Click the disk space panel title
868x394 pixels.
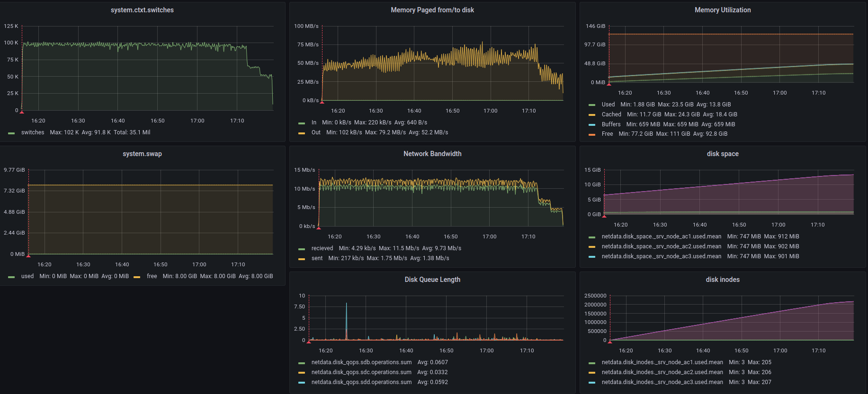pos(722,154)
